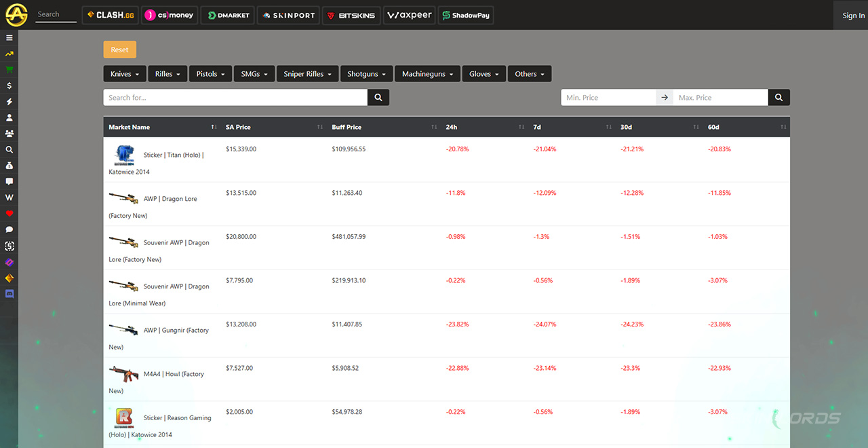Click SA price $20,800.00

click(x=241, y=237)
